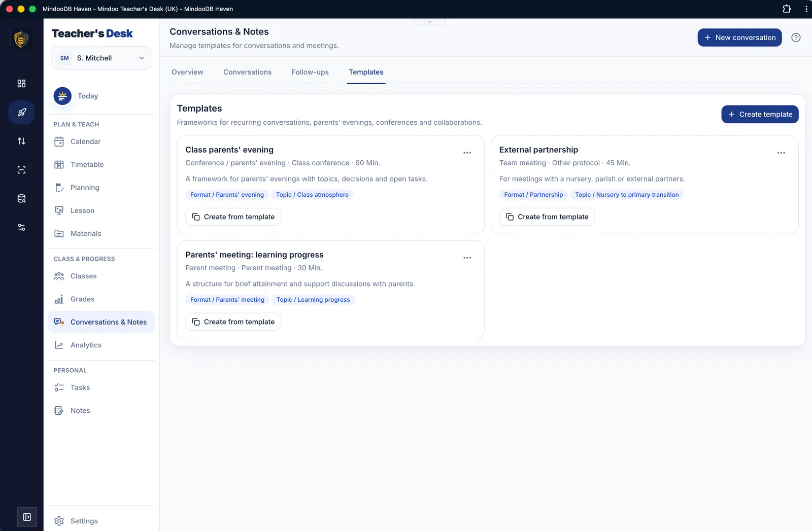Viewport: 812px width, 531px height.
Task: Open options menu for Parents' meeting template
Action: [x=467, y=258]
